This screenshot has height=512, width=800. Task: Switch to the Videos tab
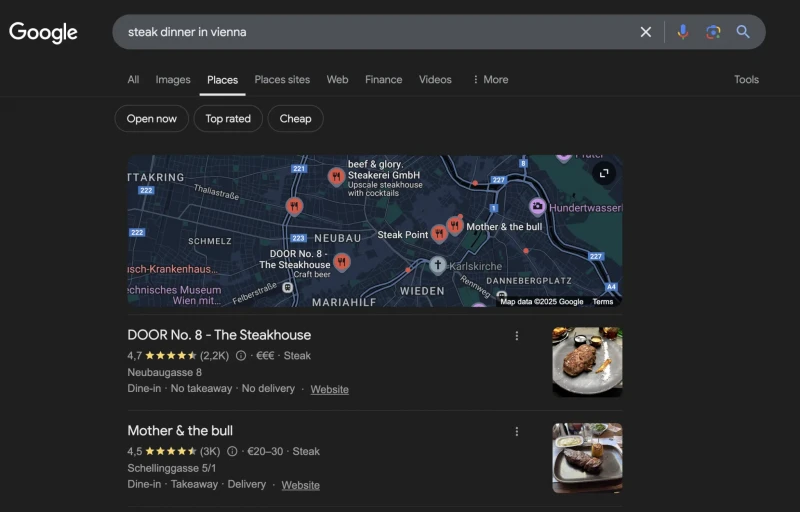(x=435, y=80)
